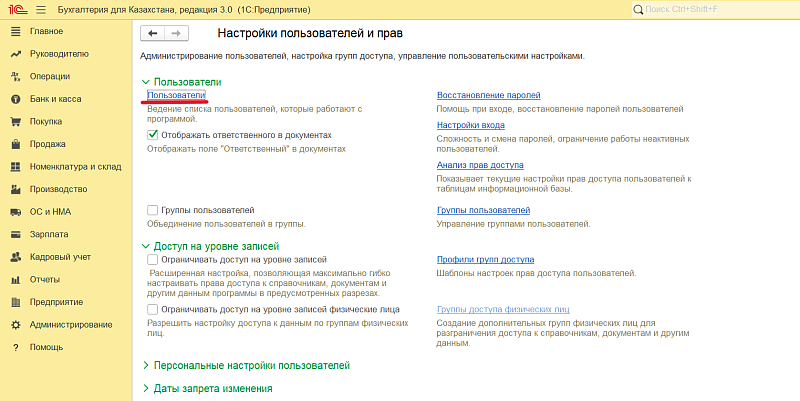
Task: Enable the Группы пользователей checkbox
Action: (153, 210)
